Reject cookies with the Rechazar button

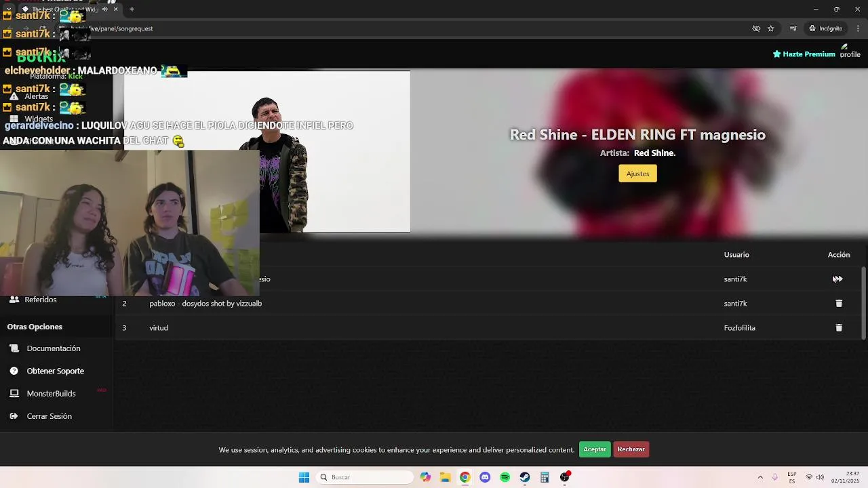point(631,449)
